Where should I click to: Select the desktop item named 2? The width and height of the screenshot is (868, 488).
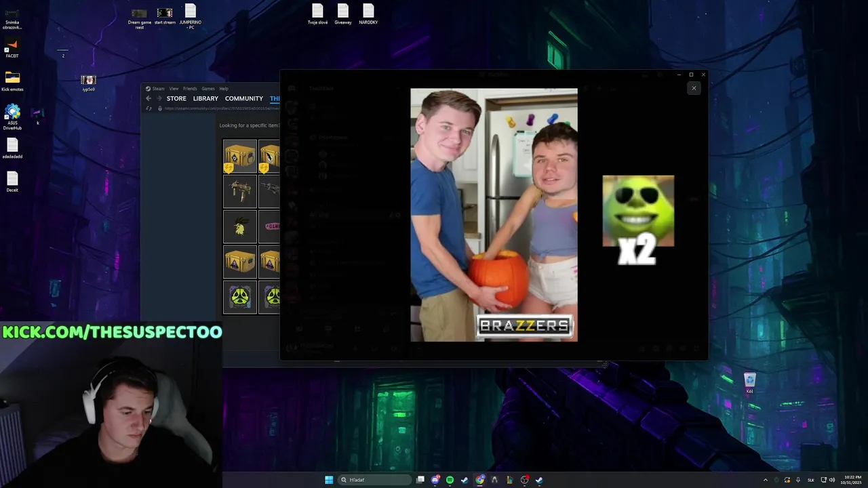pyautogui.click(x=63, y=53)
